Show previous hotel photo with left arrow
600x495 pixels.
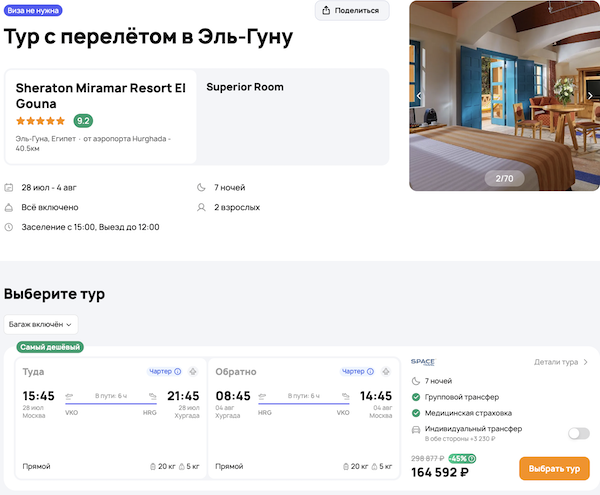[419, 96]
